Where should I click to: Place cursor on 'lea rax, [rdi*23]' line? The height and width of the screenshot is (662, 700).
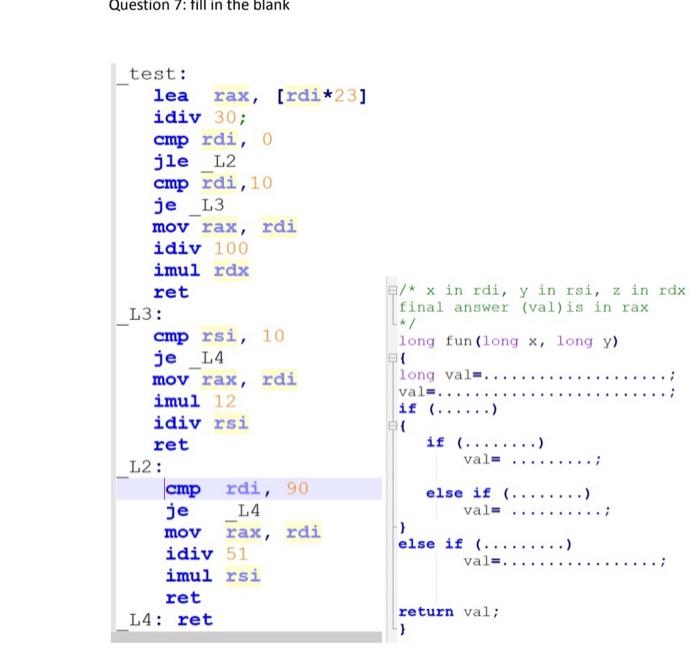pyautogui.click(x=260, y=96)
